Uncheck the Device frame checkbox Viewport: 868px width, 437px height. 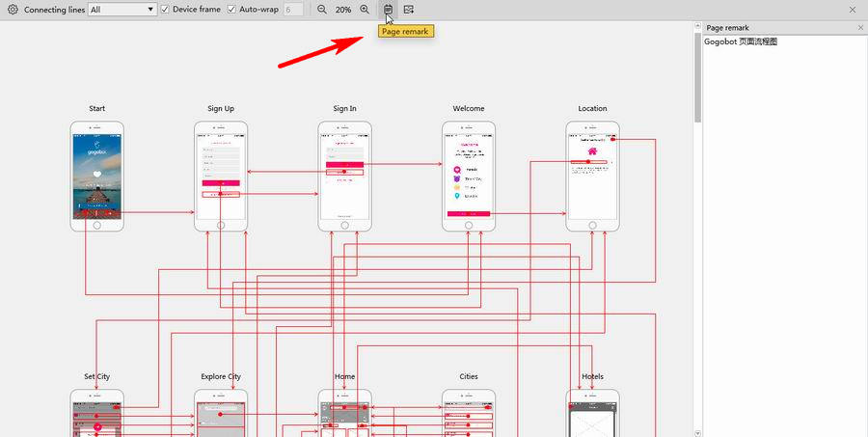pos(164,10)
